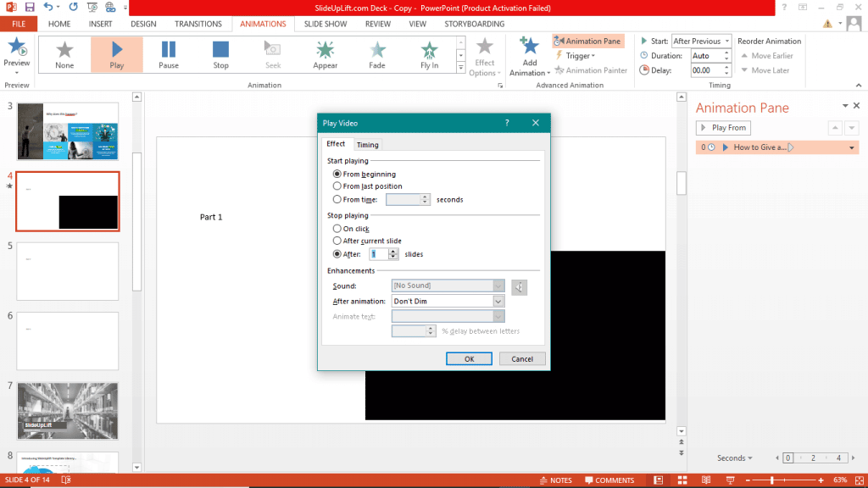Select slide 7 thumbnail in the slide panel

67,411
